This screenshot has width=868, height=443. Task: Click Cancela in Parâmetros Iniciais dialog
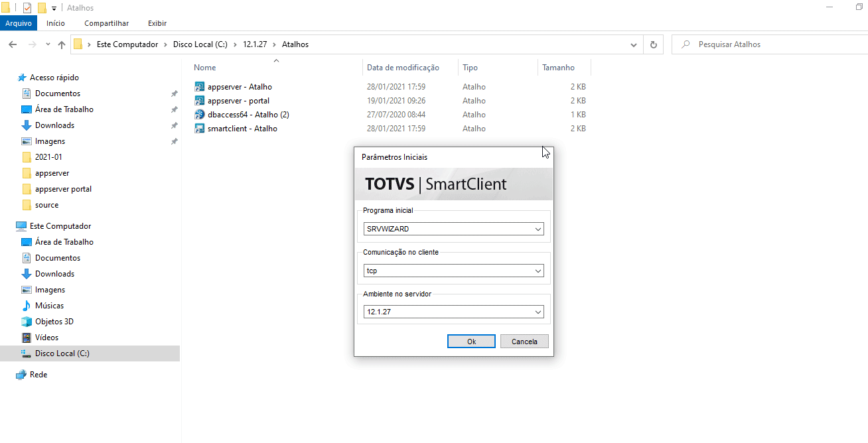(524, 342)
